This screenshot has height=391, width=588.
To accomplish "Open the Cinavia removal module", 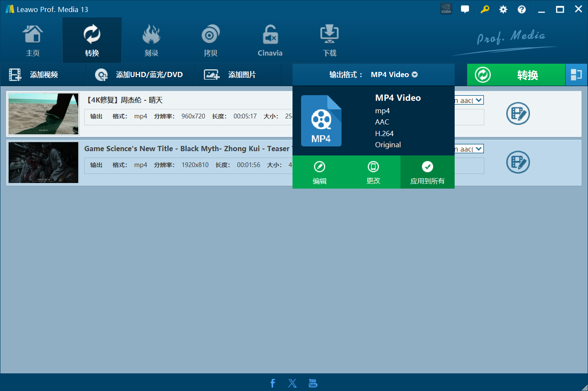I will (x=270, y=41).
